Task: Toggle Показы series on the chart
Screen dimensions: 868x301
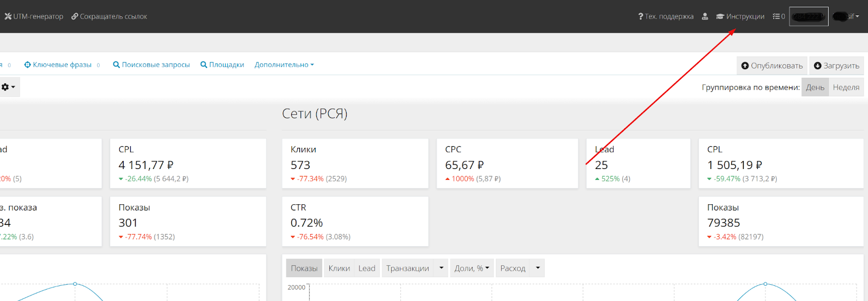Action: [x=304, y=268]
